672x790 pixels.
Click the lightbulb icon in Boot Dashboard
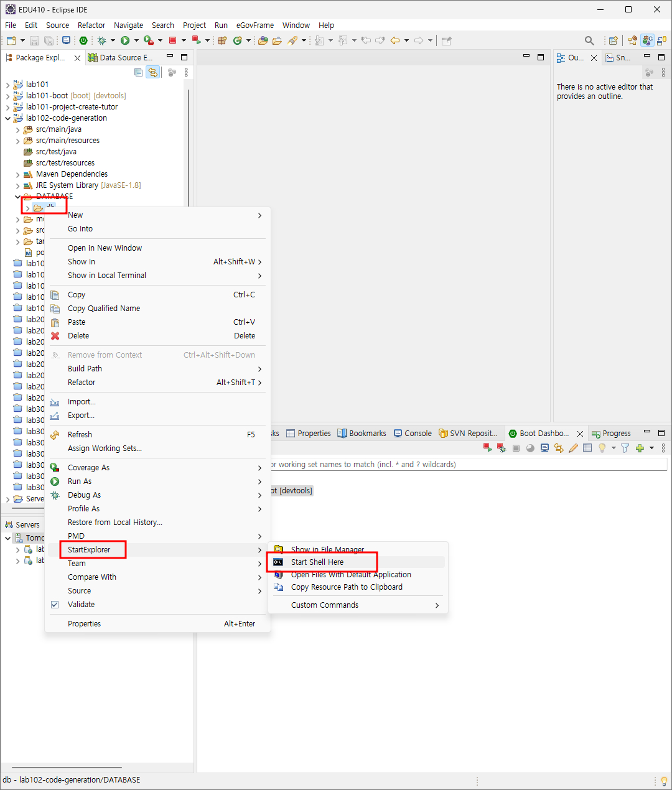602,448
